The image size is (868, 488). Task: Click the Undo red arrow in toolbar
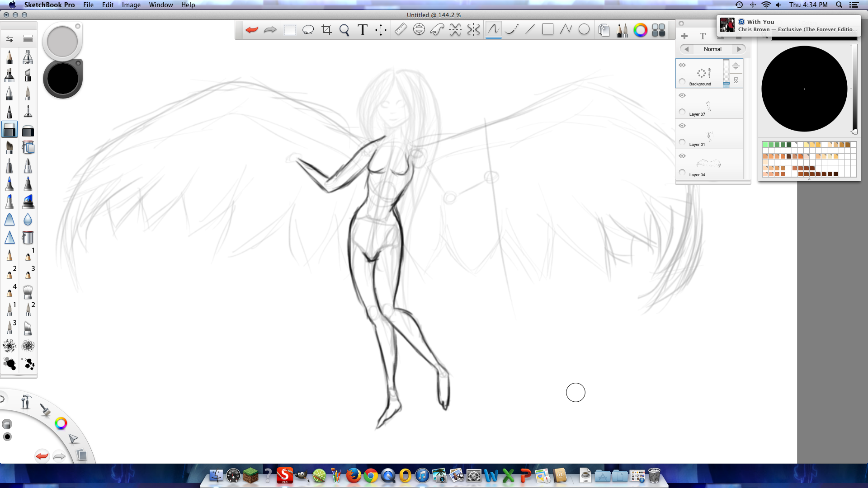click(252, 30)
